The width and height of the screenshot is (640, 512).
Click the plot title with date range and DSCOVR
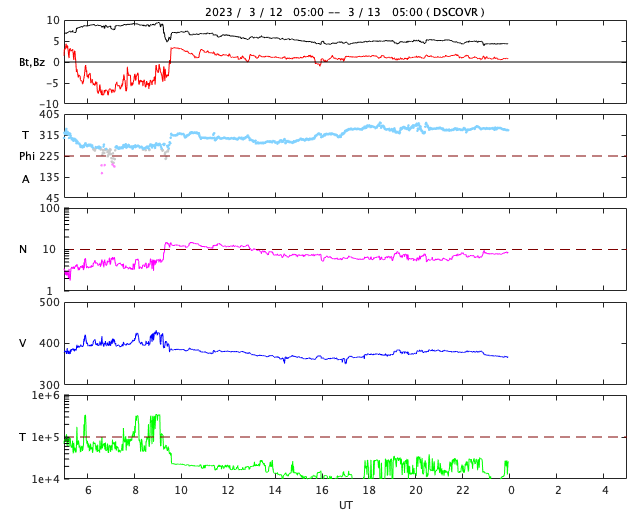click(x=344, y=12)
